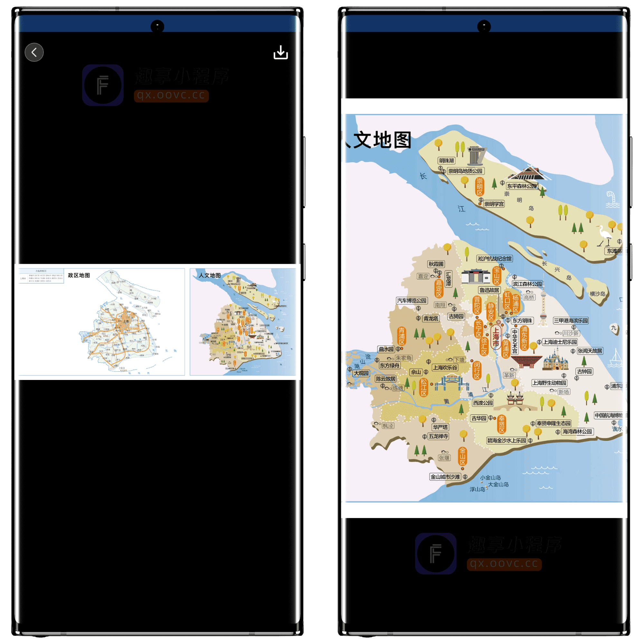Tap the orange 浦东新区 district tag
Screen dimensions: 644x644
pos(524,338)
